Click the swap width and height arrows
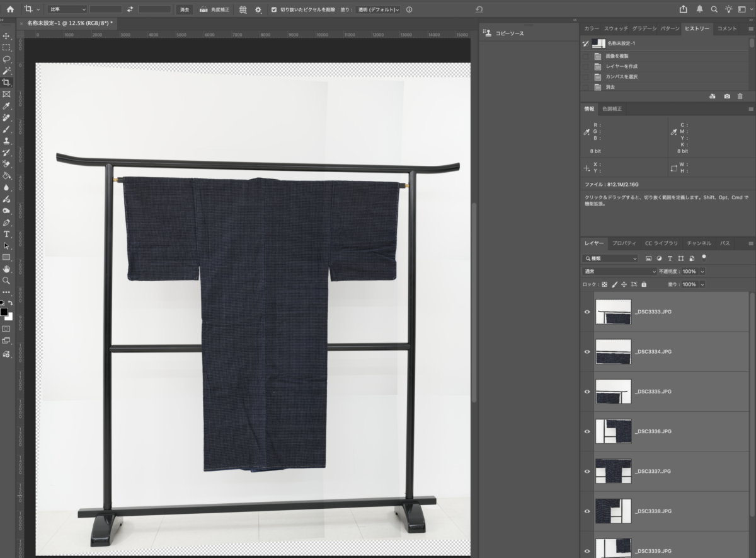756x558 pixels. coord(130,9)
